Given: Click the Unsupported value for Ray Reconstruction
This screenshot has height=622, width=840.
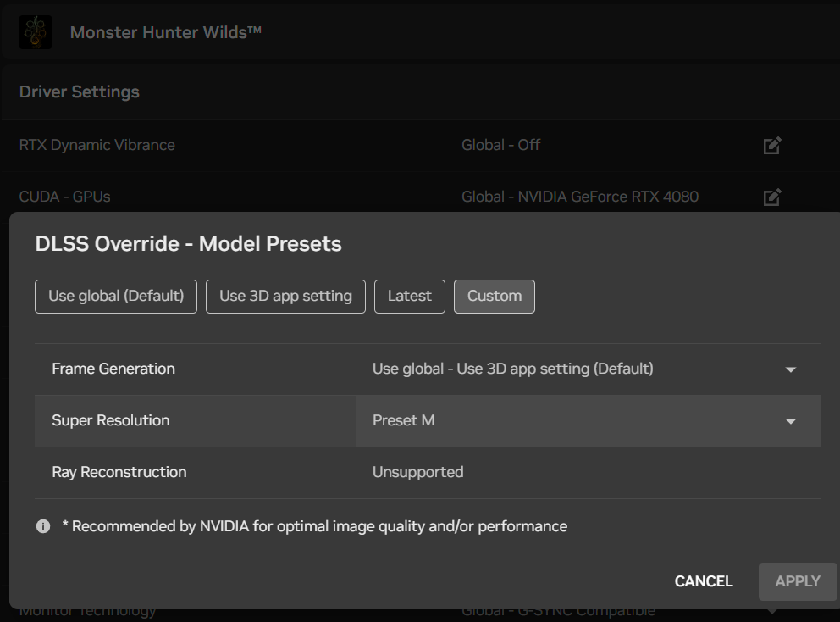Looking at the screenshot, I should coord(417,472).
